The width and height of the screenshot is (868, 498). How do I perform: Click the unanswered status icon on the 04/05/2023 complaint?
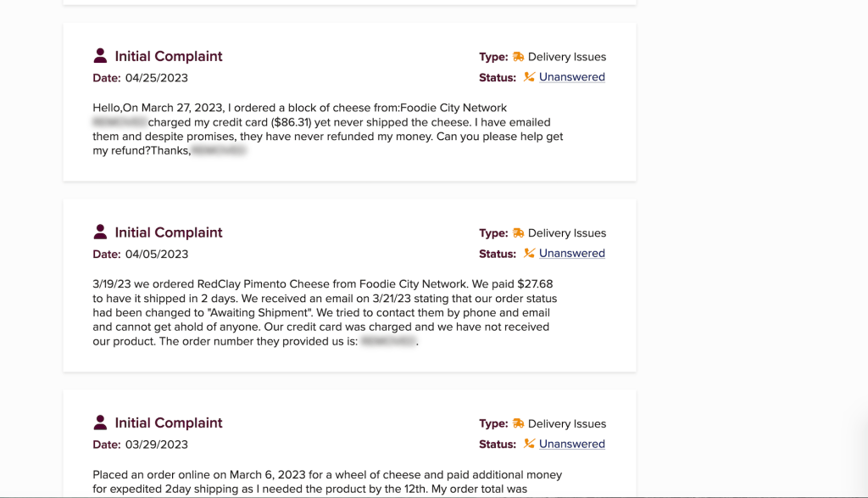pos(529,253)
